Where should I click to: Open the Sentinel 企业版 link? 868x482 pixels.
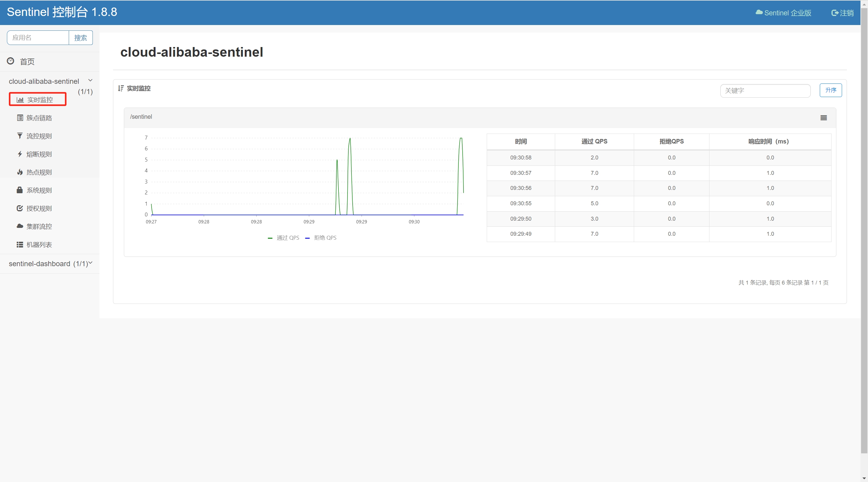(783, 13)
